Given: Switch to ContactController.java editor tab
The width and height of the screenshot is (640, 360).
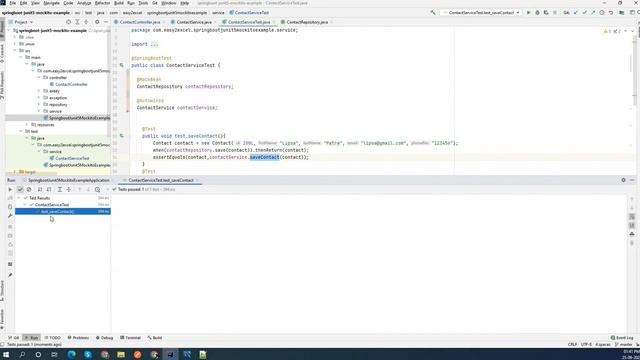Looking at the screenshot, I should click(139, 22).
